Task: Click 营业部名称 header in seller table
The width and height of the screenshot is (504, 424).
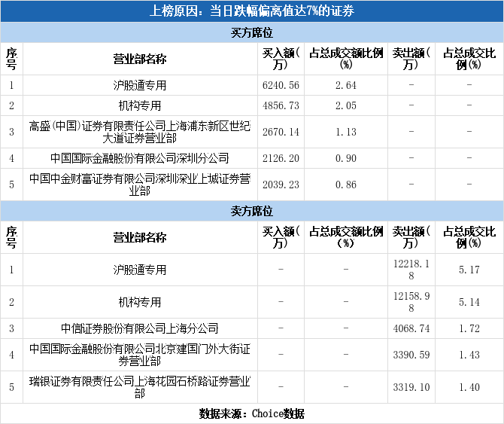Action: coord(140,237)
